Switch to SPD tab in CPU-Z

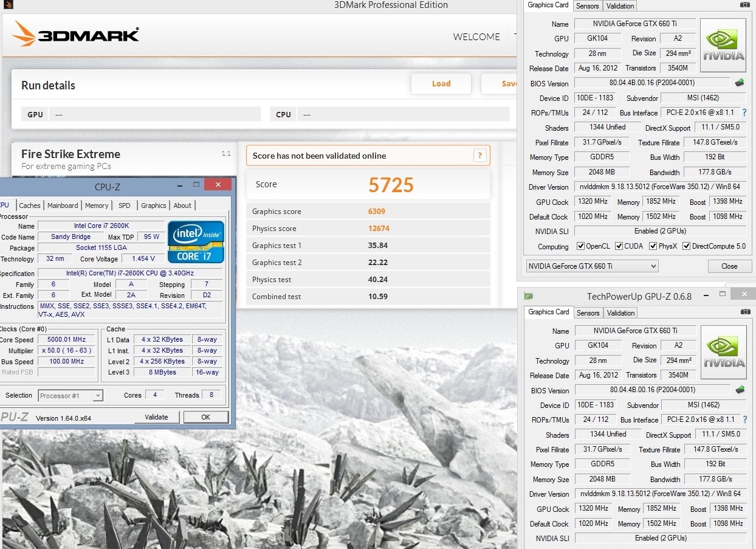pos(124,205)
